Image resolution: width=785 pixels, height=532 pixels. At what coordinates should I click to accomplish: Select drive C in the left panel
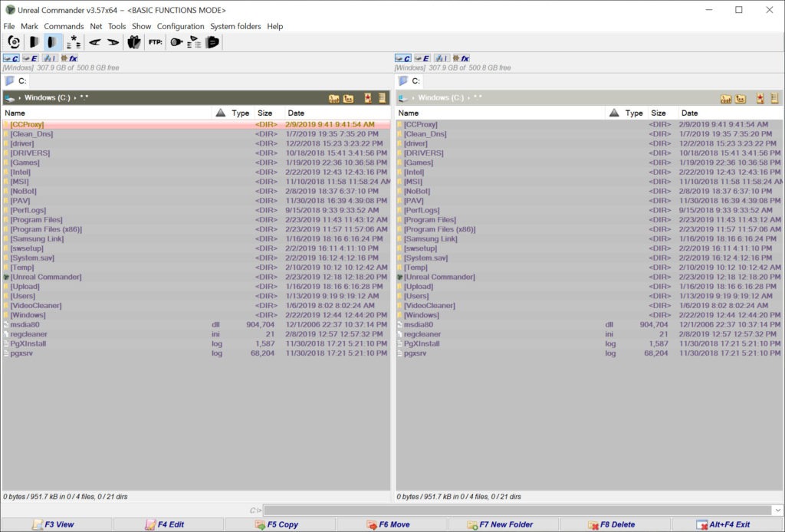11,58
